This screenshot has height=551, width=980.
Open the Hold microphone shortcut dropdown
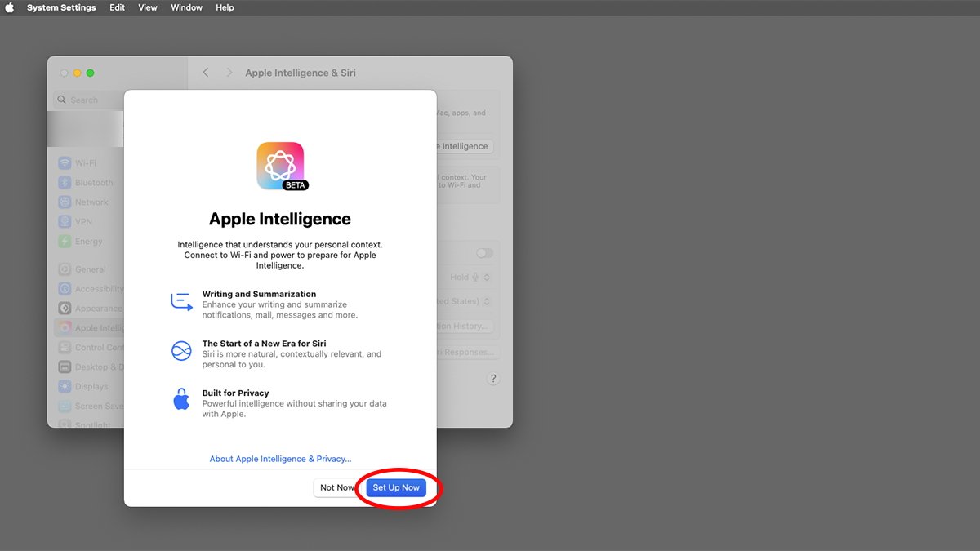coord(471,277)
